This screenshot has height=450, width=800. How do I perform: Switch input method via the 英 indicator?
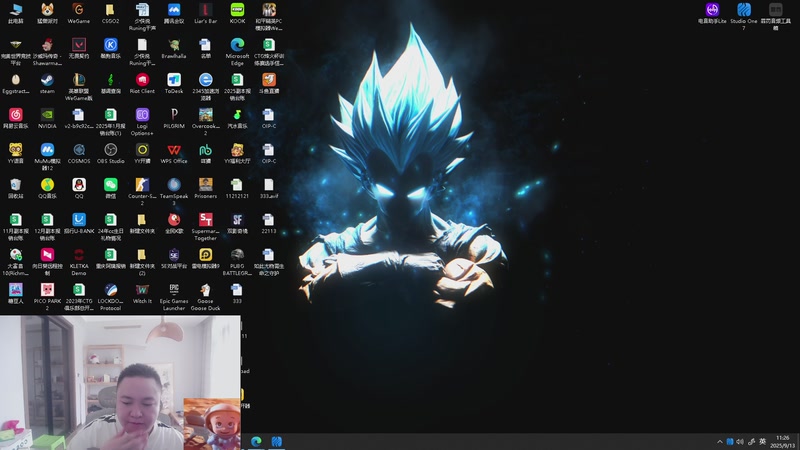click(x=762, y=442)
